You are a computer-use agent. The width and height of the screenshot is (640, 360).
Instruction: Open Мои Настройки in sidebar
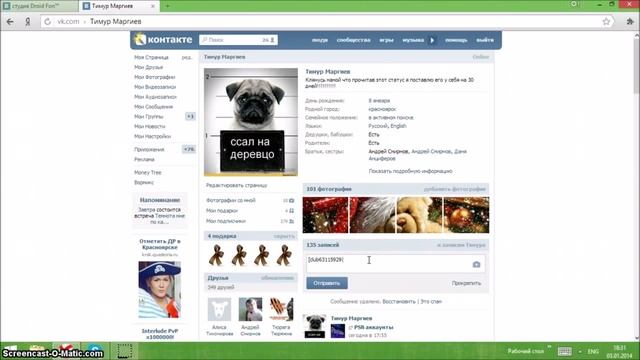(153, 136)
